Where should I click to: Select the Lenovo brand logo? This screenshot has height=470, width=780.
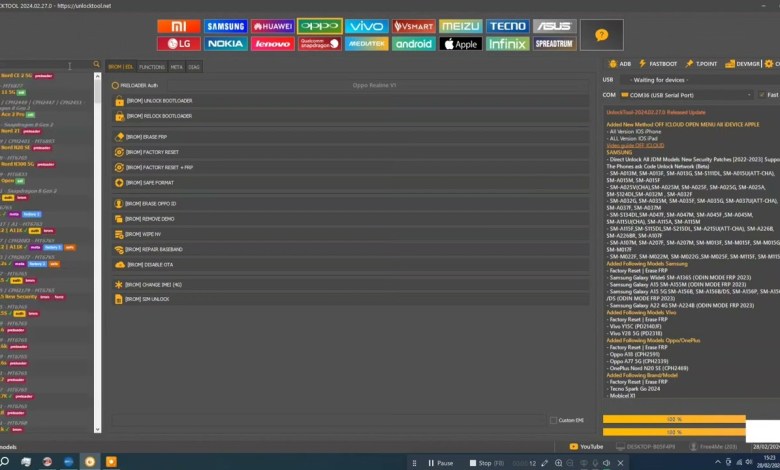tap(273, 44)
